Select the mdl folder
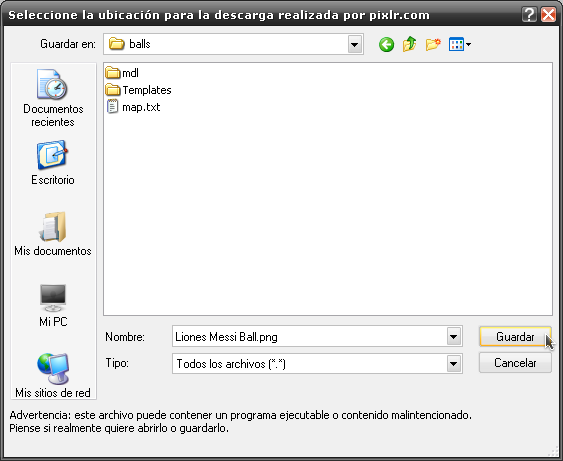The width and height of the screenshot is (563, 461). [x=122, y=73]
